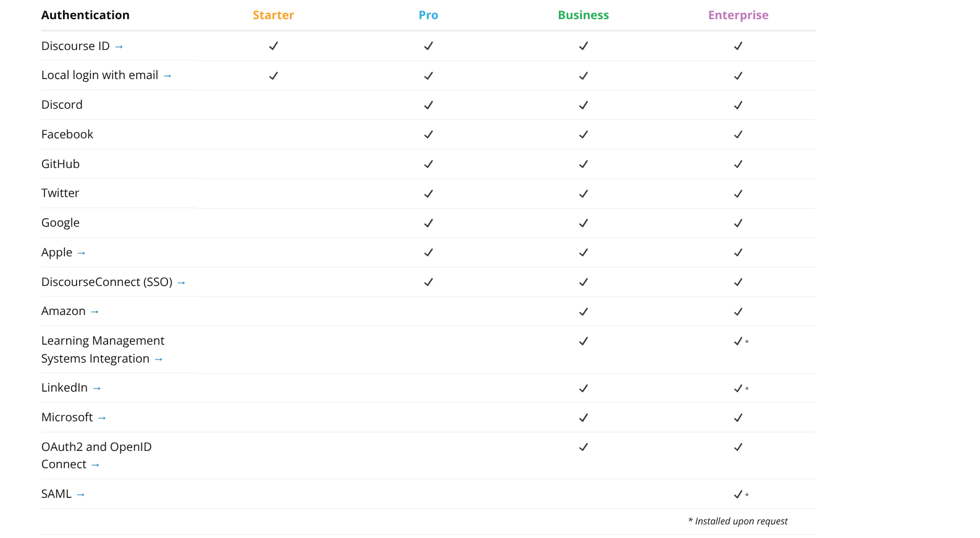
Task: Click the Pro checkmark in the GitHub row
Action: (x=429, y=164)
